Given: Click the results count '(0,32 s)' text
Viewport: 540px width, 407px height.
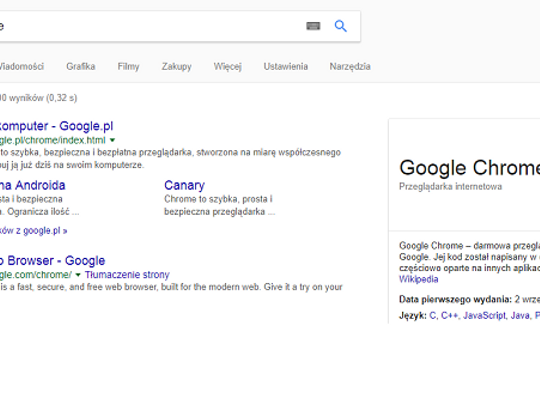Looking at the screenshot, I should click(61, 98).
